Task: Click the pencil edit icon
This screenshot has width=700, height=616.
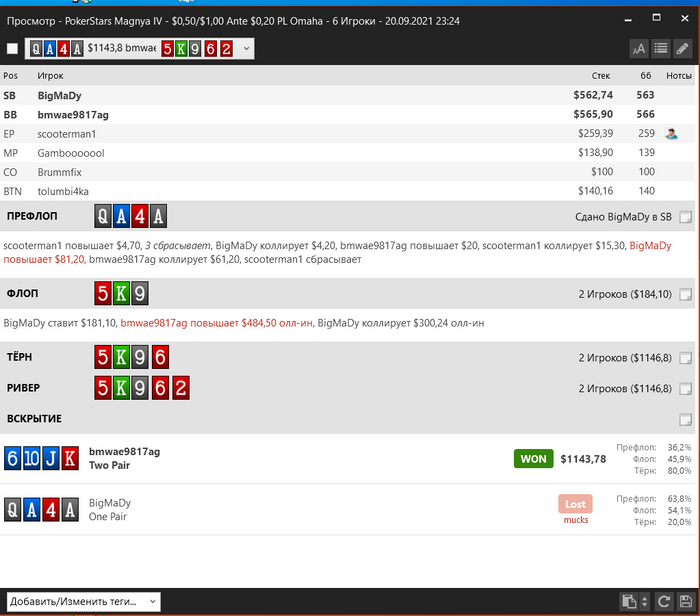Action: (683, 49)
